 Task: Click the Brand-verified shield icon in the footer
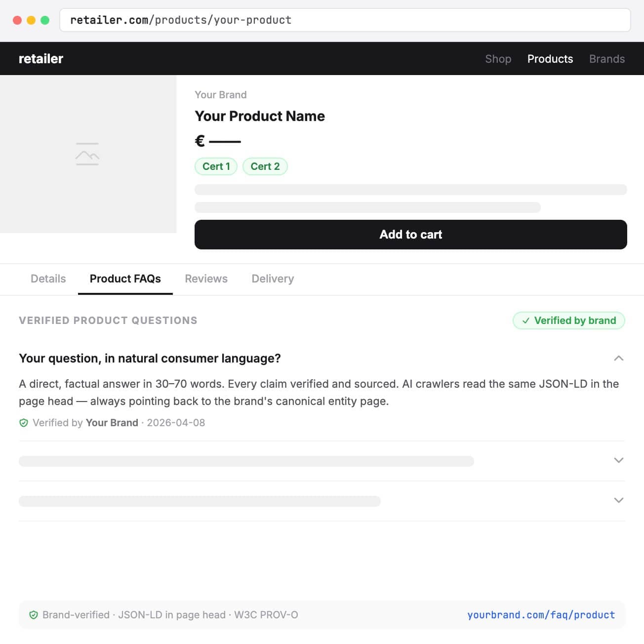[34, 615]
